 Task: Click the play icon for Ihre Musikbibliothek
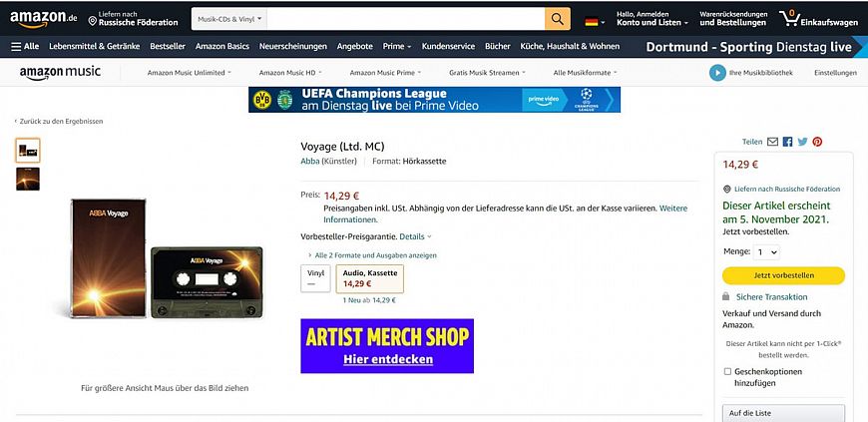coord(717,73)
